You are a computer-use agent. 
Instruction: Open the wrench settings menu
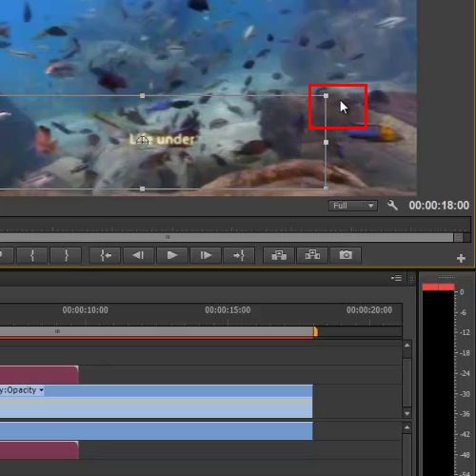click(392, 206)
